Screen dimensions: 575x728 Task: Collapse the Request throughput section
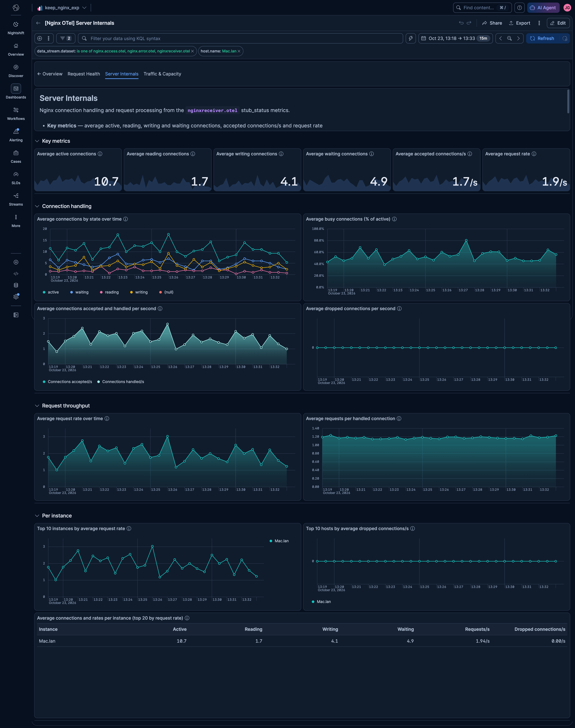pos(37,406)
